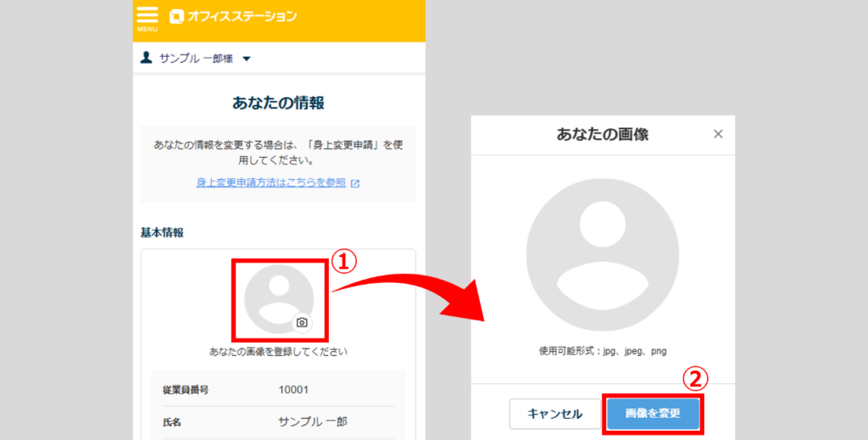Click the キャンセル button

pos(554,414)
